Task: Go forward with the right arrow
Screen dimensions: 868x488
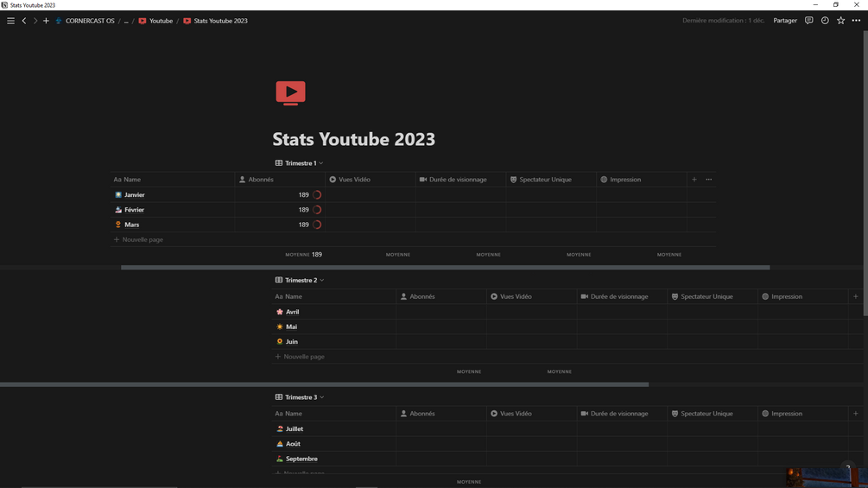Action: click(x=35, y=21)
